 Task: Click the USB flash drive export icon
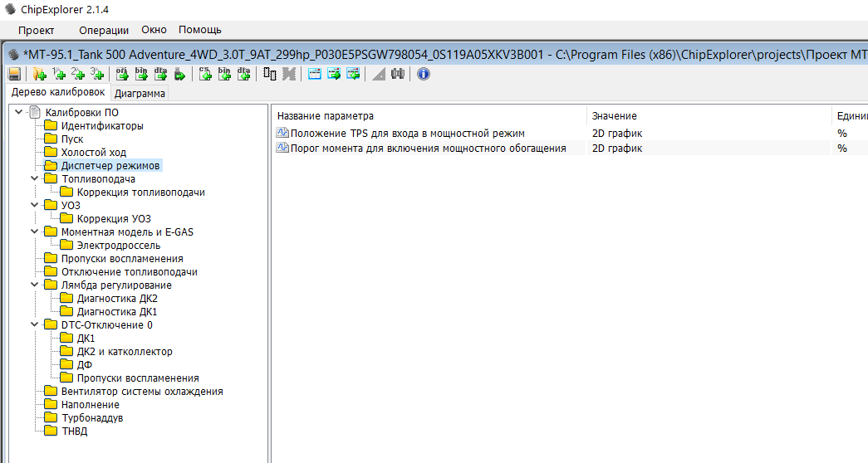180,74
